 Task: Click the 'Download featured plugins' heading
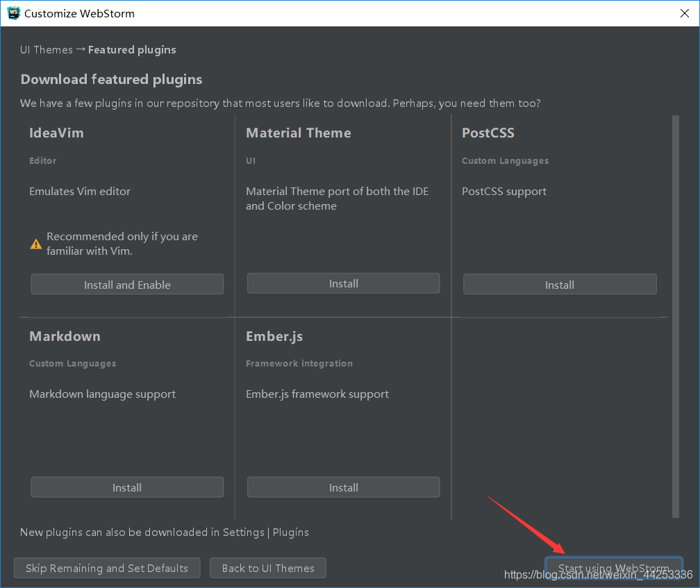(x=112, y=79)
